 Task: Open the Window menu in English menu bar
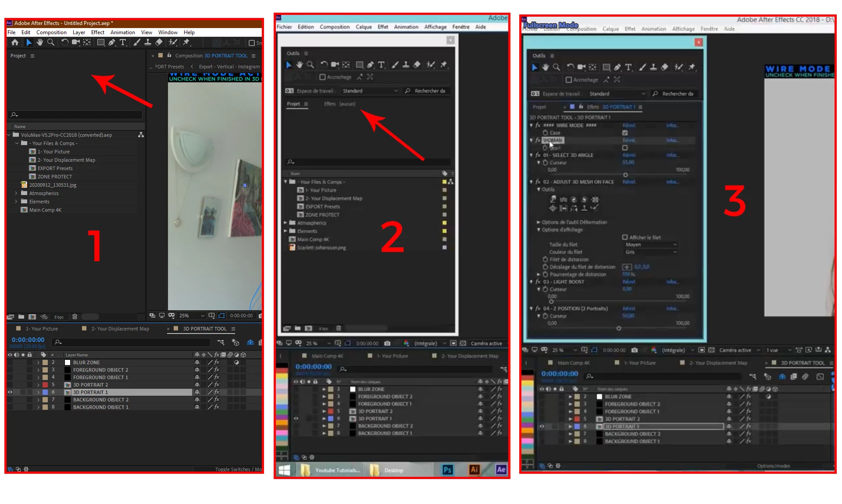[x=168, y=32]
